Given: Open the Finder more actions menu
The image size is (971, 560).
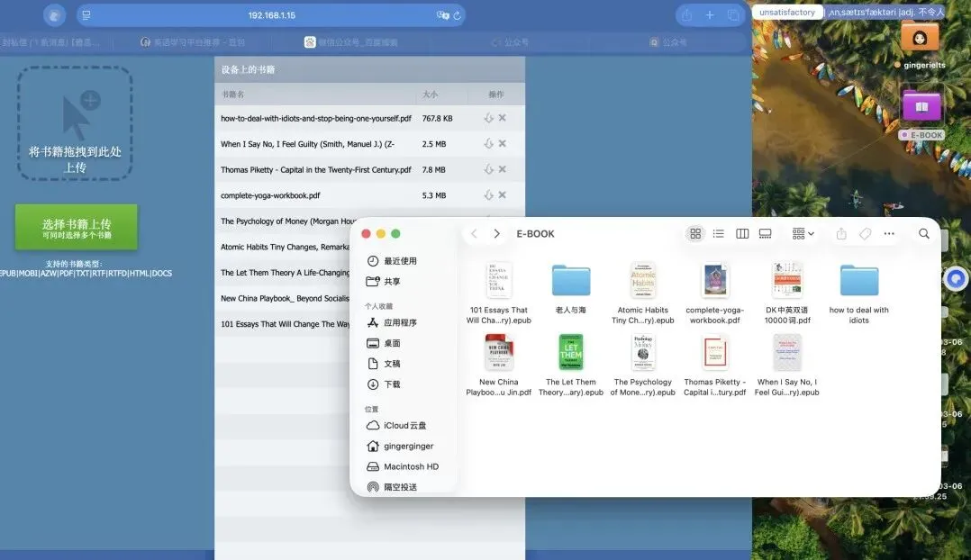Looking at the screenshot, I should click(x=889, y=233).
